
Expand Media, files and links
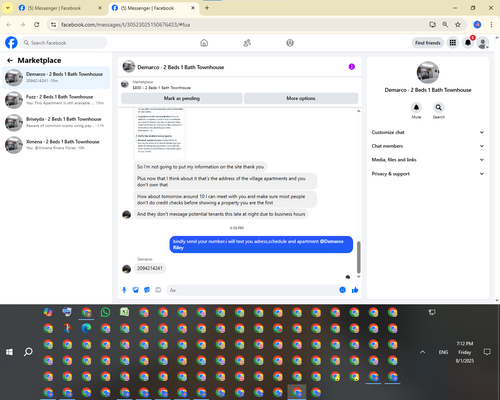pos(428,160)
